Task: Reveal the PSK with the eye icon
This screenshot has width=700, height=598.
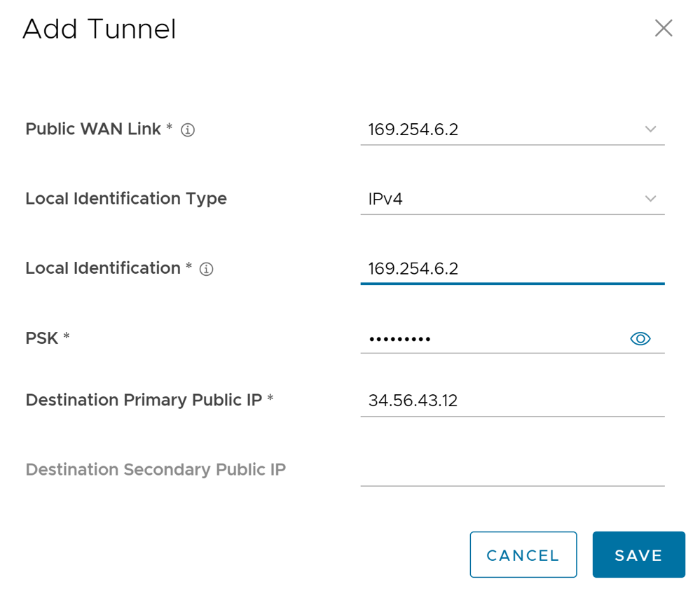Action: (x=640, y=339)
